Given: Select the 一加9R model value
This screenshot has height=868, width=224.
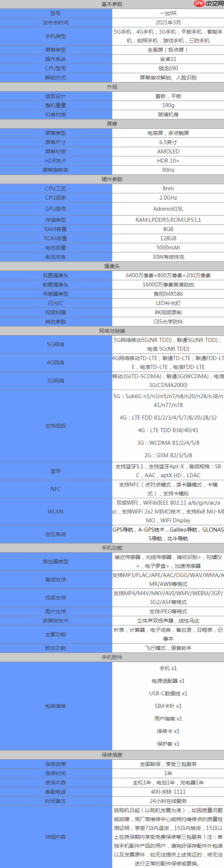Looking at the screenshot, I should click(168, 13).
